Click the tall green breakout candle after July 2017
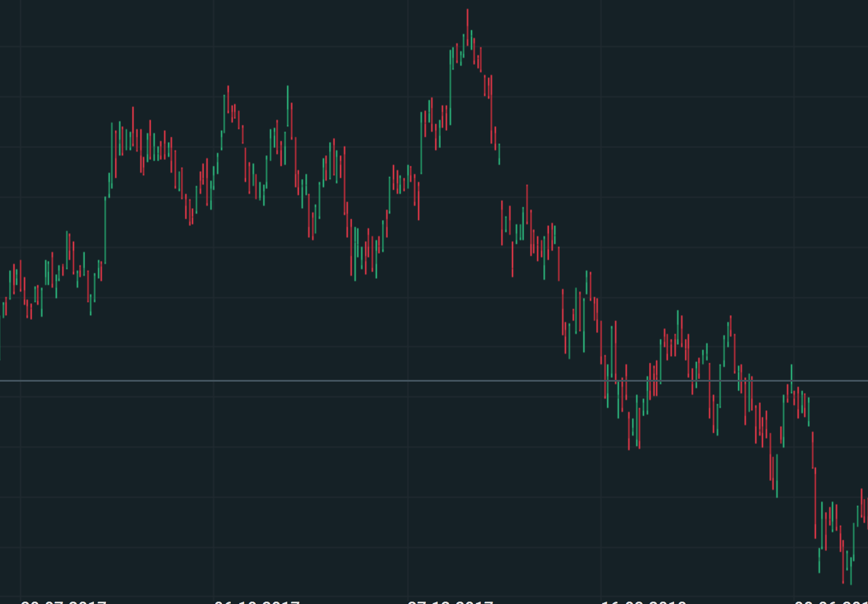Screen dimensions: 868x604 pos(105,229)
